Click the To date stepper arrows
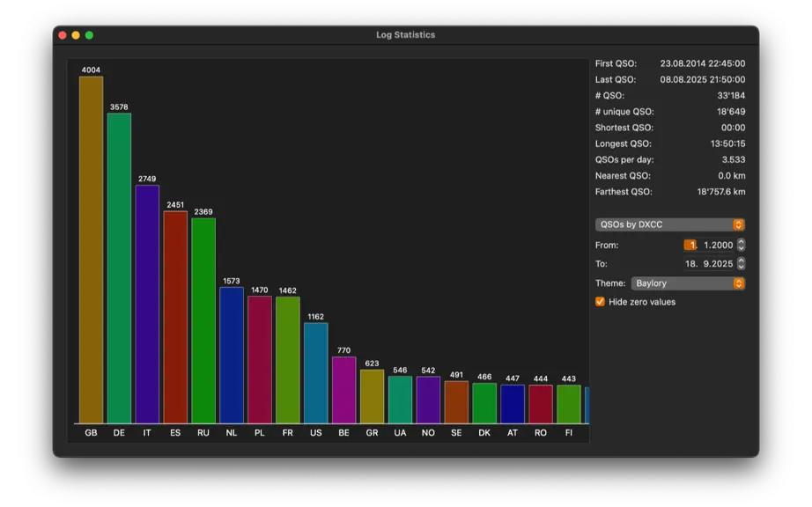The image size is (812, 507). pyautogui.click(x=741, y=263)
